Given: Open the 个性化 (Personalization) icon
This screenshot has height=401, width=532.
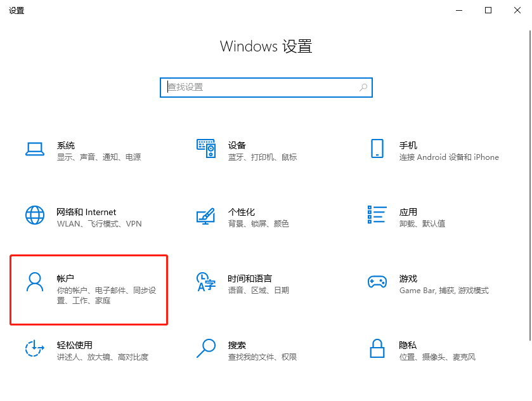Looking at the screenshot, I should click(x=205, y=216).
